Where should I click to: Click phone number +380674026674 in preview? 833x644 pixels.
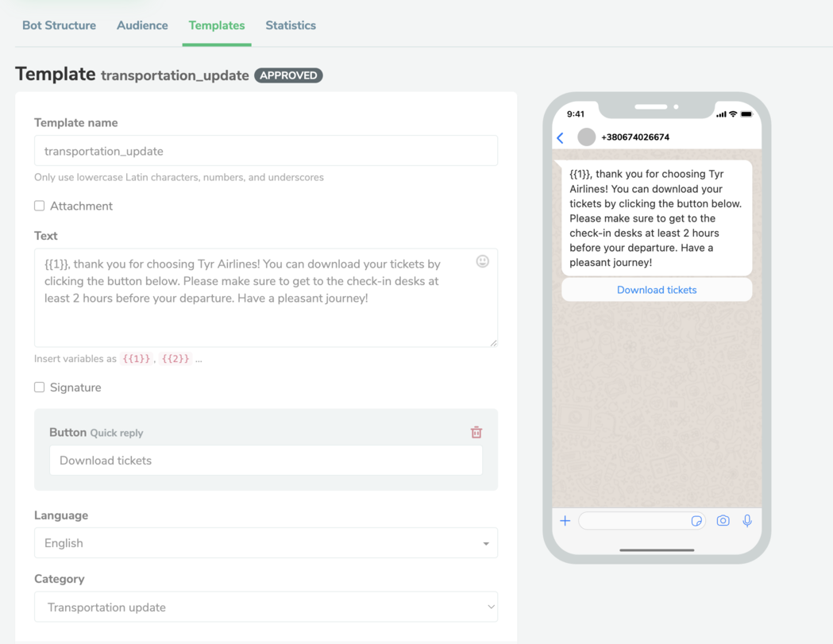point(635,137)
